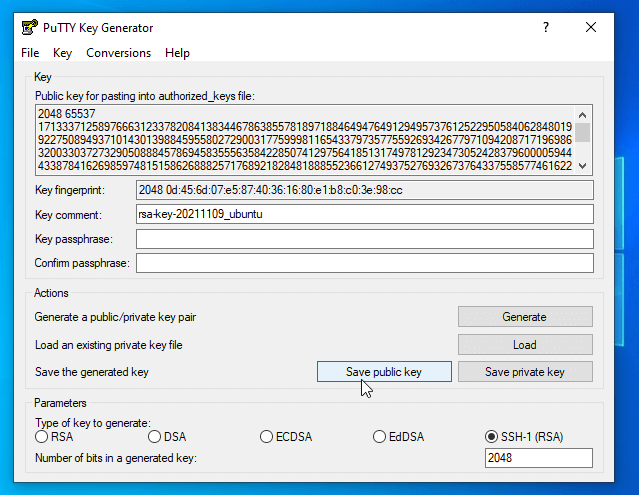Image resolution: width=639 pixels, height=495 pixels.
Task: Click the Load button
Action: 525,345
